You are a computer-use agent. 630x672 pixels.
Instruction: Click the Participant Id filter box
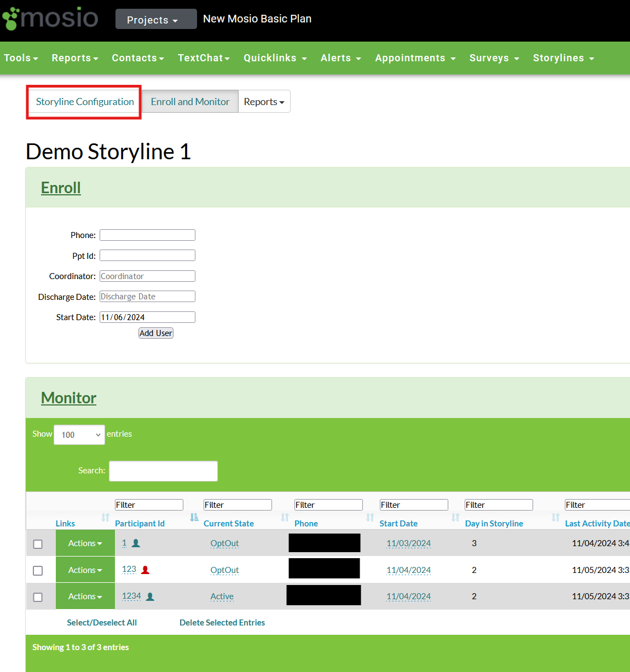[149, 505]
